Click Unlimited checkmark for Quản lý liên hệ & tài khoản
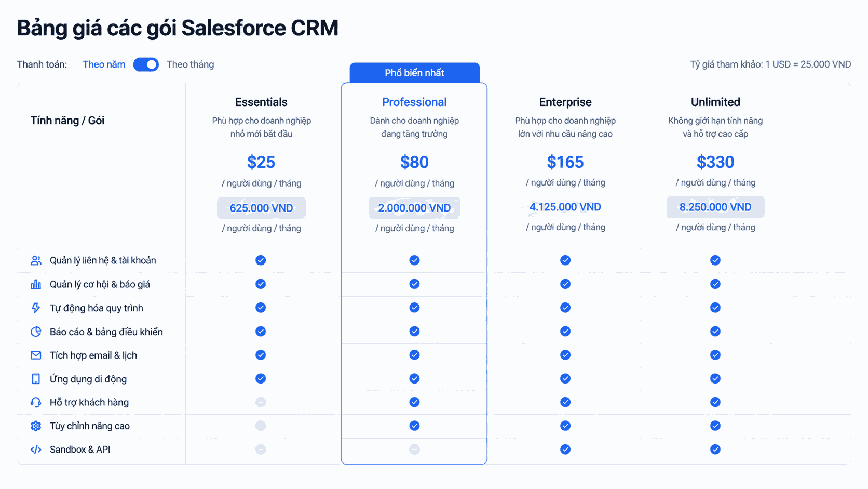868x489 pixels. click(715, 260)
